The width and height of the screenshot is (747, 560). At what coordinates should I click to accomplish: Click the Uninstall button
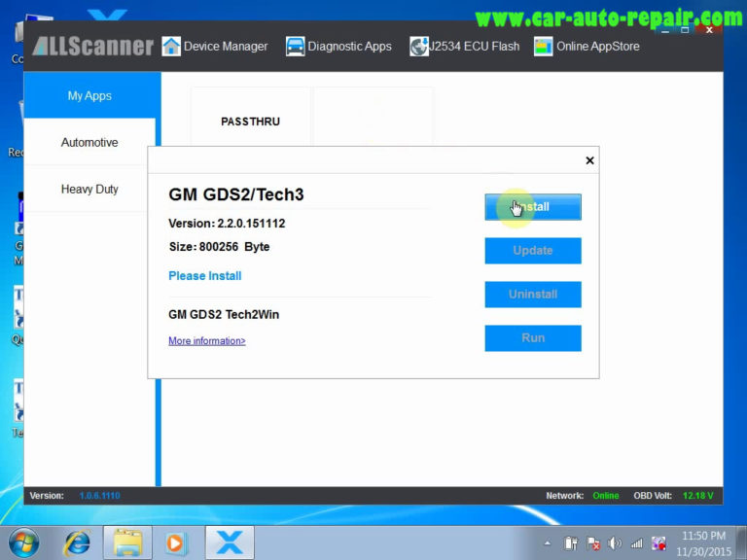pos(533,295)
